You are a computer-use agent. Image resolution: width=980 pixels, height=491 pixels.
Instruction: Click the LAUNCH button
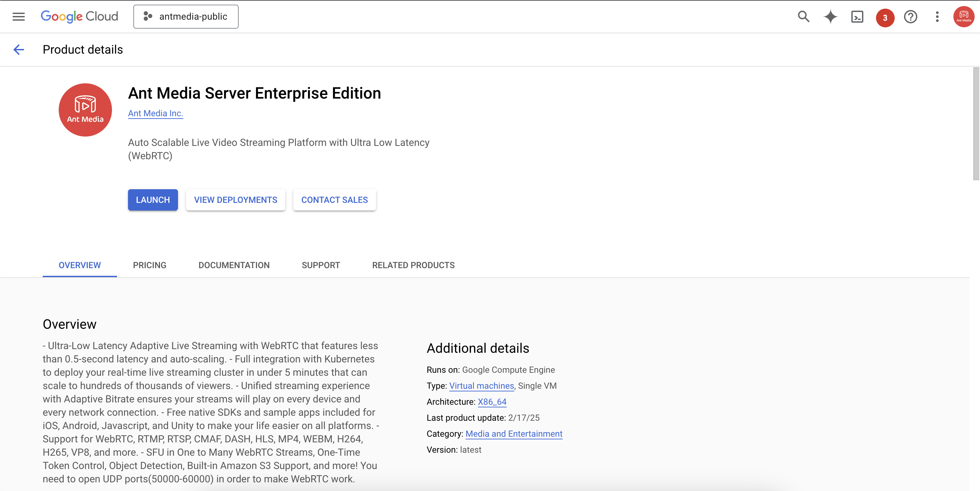(153, 200)
